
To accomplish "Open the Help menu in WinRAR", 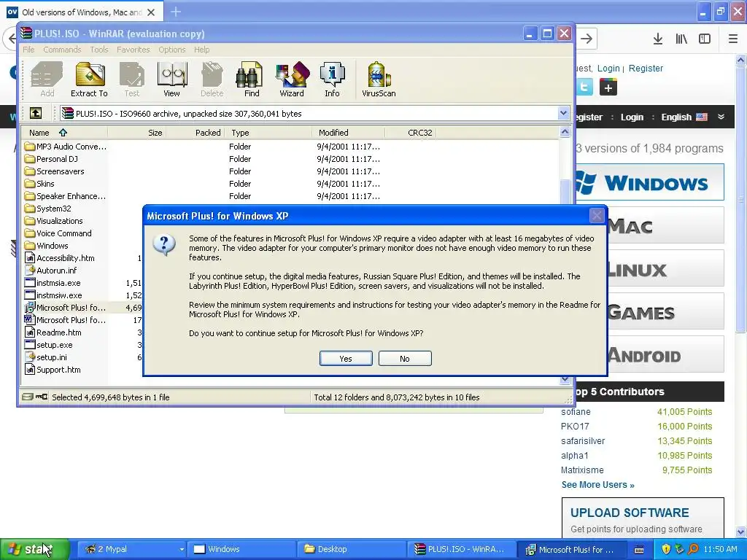I will (x=201, y=50).
